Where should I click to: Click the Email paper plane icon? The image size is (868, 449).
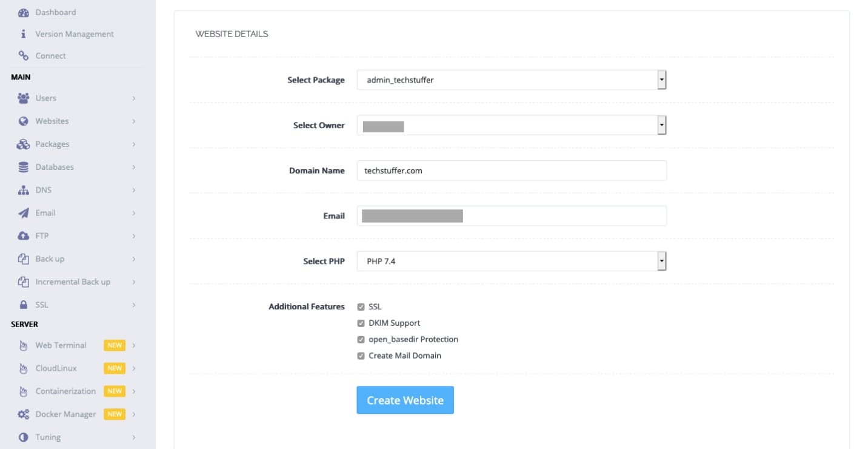coord(24,213)
